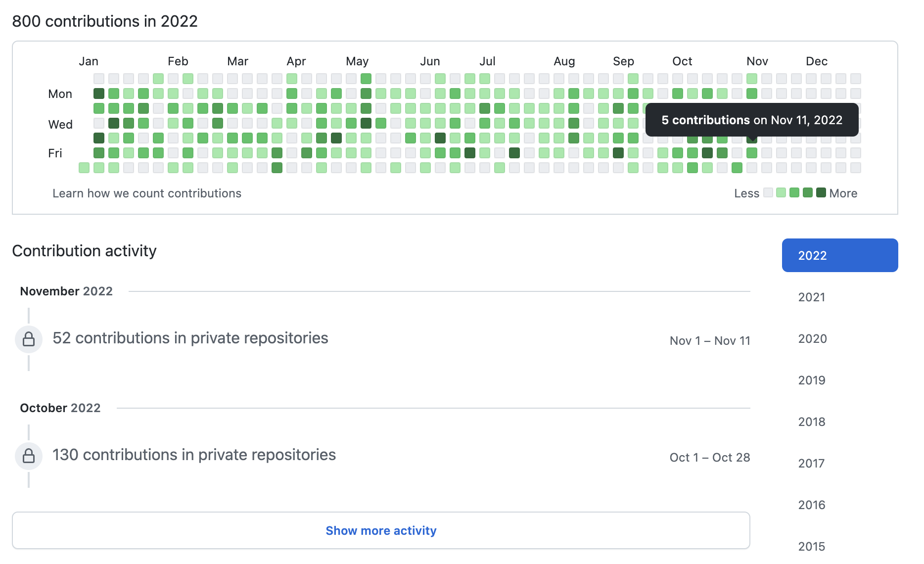Click the second legend square, pale green
The image size is (924, 564).
781,192
